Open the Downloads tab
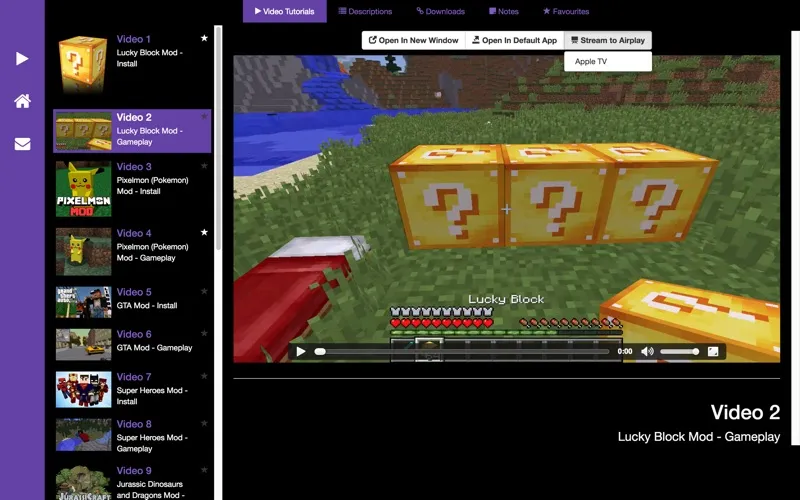800x500 pixels. 440,11
